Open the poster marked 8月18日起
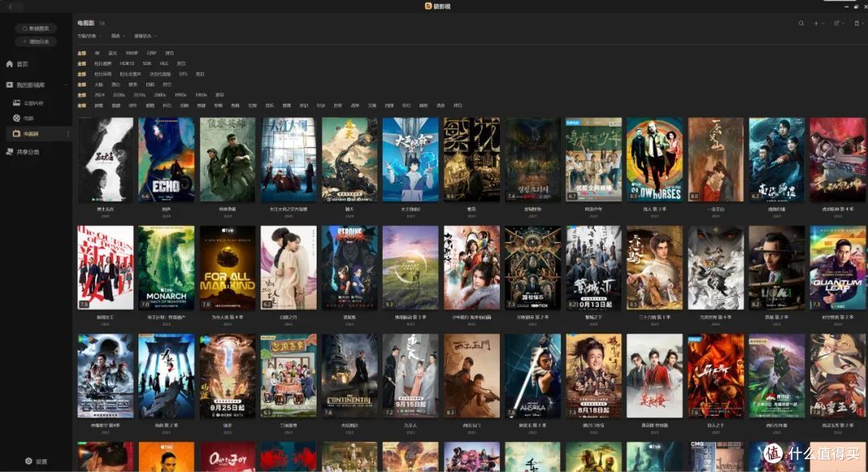868x472 pixels. tap(593, 376)
